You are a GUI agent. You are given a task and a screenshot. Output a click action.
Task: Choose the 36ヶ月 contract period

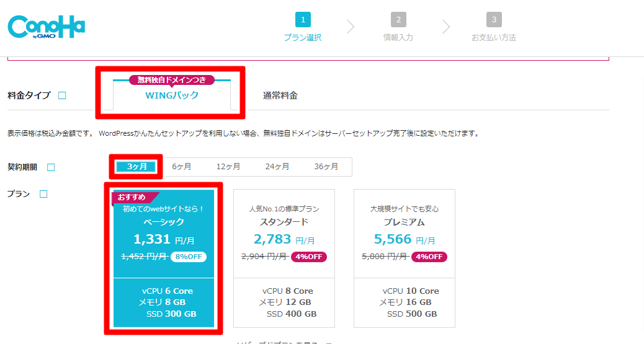[x=326, y=167]
